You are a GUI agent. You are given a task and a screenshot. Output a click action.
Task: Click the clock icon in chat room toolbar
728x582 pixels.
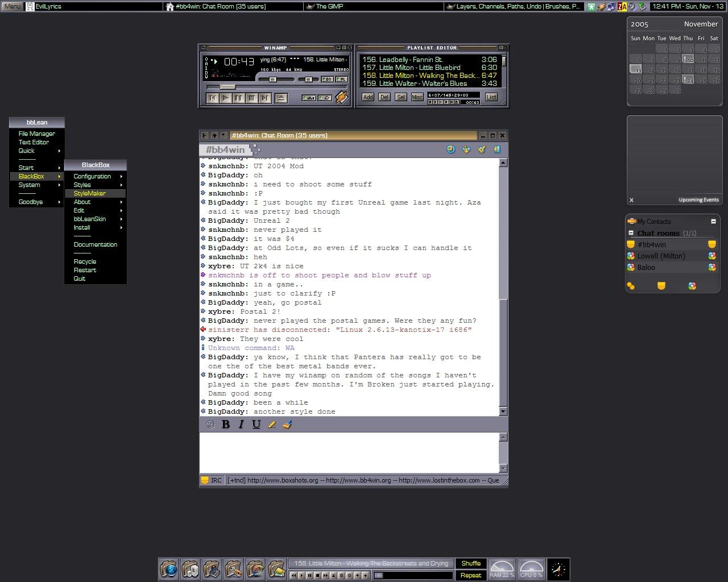coord(451,149)
